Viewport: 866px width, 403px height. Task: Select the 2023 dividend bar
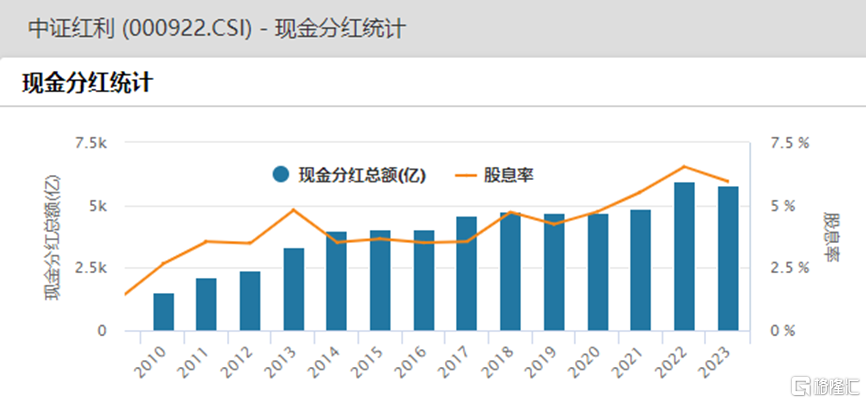(x=728, y=258)
